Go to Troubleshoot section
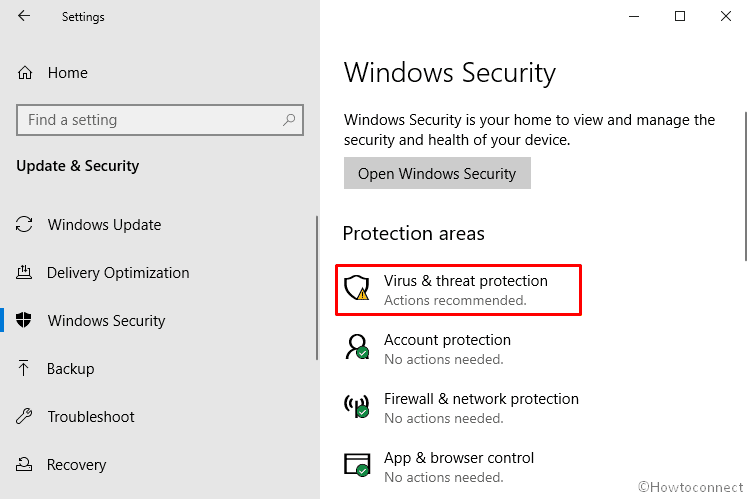 click(x=91, y=417)
